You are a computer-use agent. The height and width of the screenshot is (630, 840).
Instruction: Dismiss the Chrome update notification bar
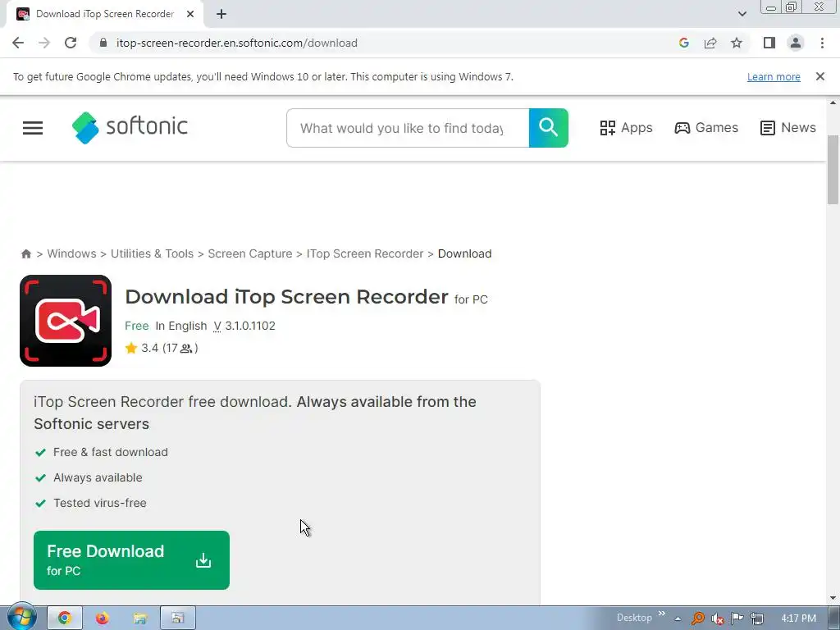pos(820,76)
